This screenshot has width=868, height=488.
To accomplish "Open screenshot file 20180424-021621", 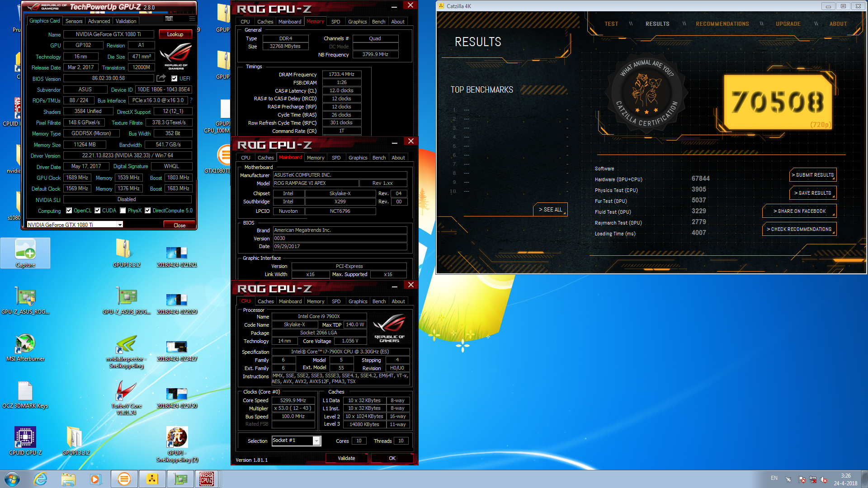I will [x=177, y=256].
